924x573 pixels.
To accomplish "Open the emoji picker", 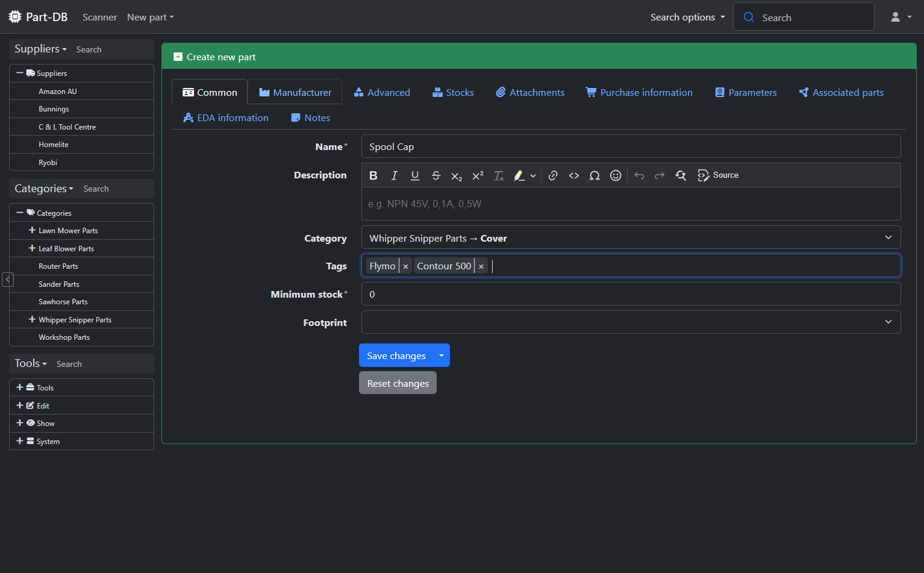I will pyautogui.click(x=616, y=175).
